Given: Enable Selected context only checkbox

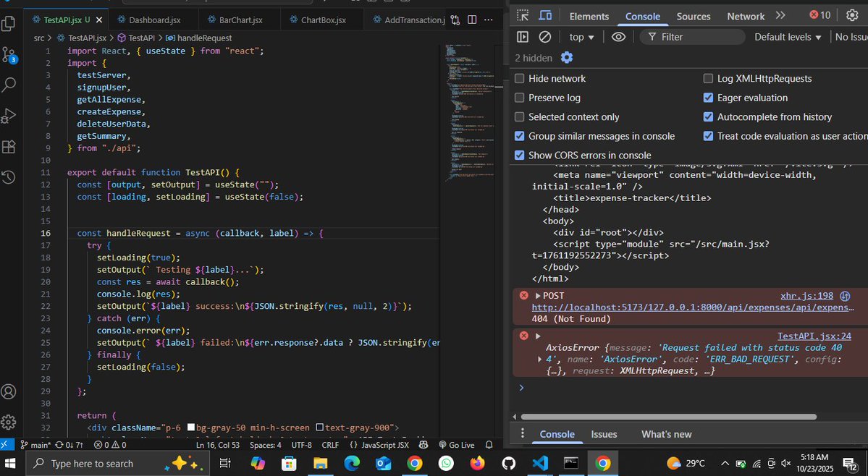Looking at the screenshot, I should (x=519, y=116).
